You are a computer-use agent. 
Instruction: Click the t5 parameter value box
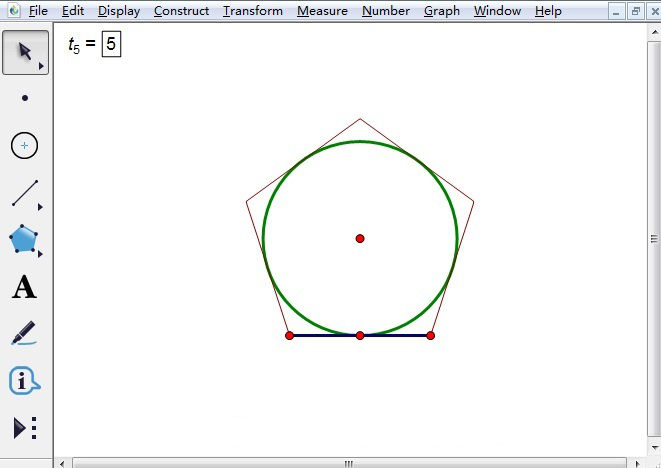pyautogui.click(x=111, y=45)
